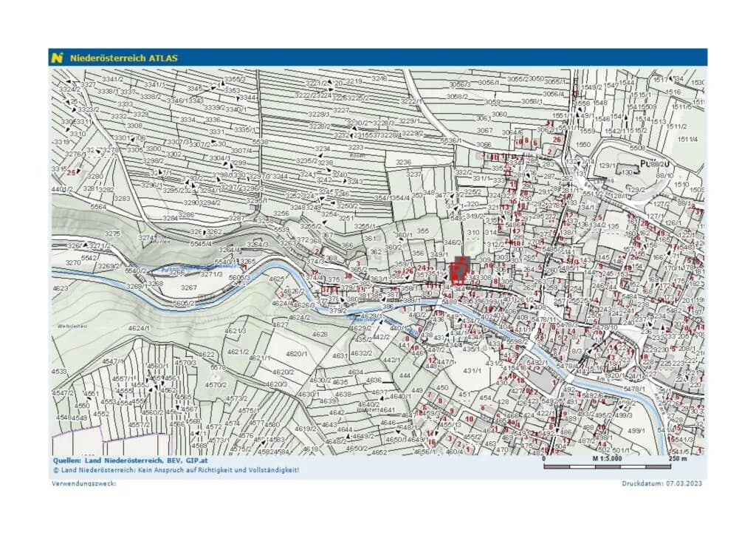The image size is (756, 535).
Task: Click parcel 4620/1 label
Action: [296, 354]
